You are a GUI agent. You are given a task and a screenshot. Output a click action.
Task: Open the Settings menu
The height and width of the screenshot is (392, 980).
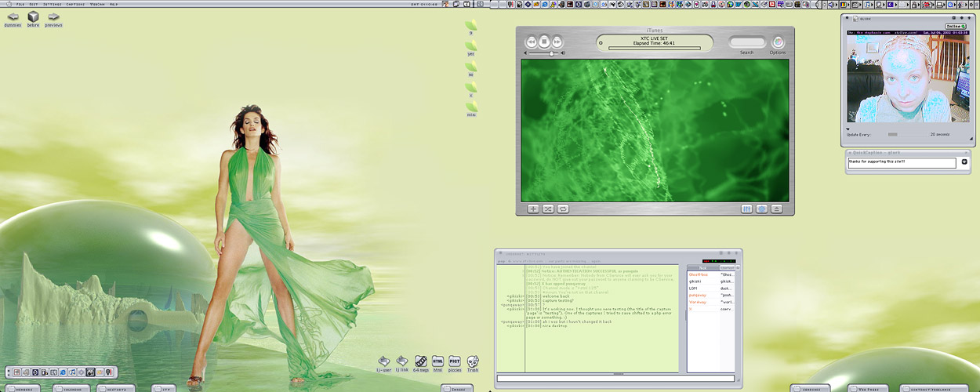(x=53, y=4)
